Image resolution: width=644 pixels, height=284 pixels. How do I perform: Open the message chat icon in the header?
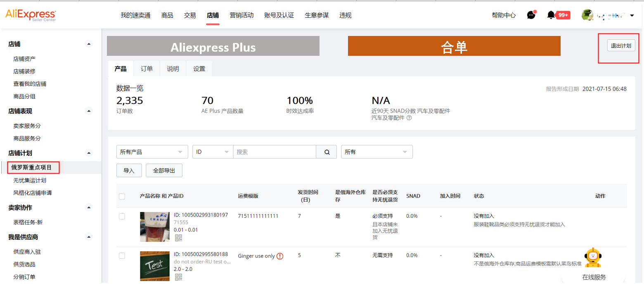(x=531, y=15)
